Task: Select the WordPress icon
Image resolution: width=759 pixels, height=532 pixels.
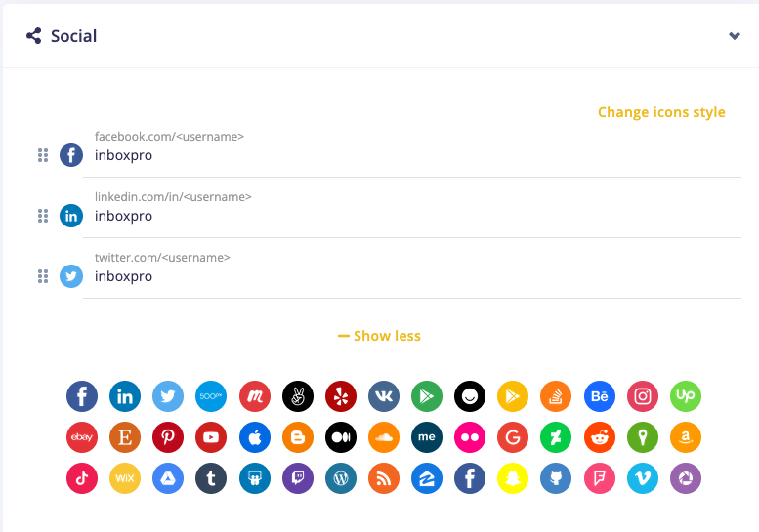Action: [341, 478]
